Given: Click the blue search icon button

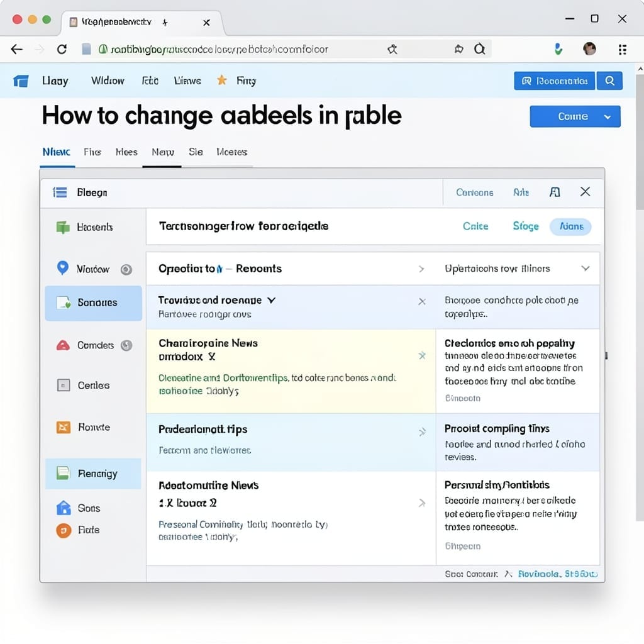Looking at the screenshot, I should click(x=610, y=80).
